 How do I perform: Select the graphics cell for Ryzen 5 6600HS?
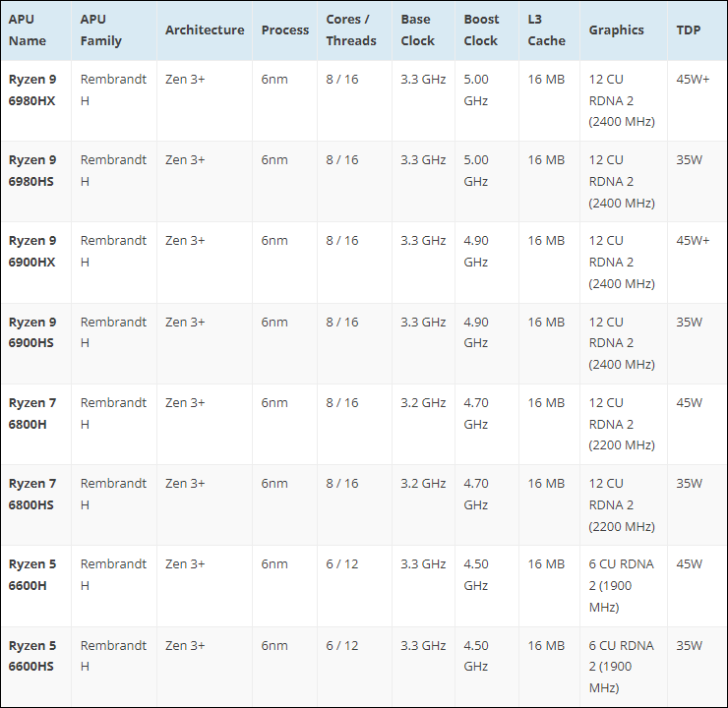click(621, 667)
